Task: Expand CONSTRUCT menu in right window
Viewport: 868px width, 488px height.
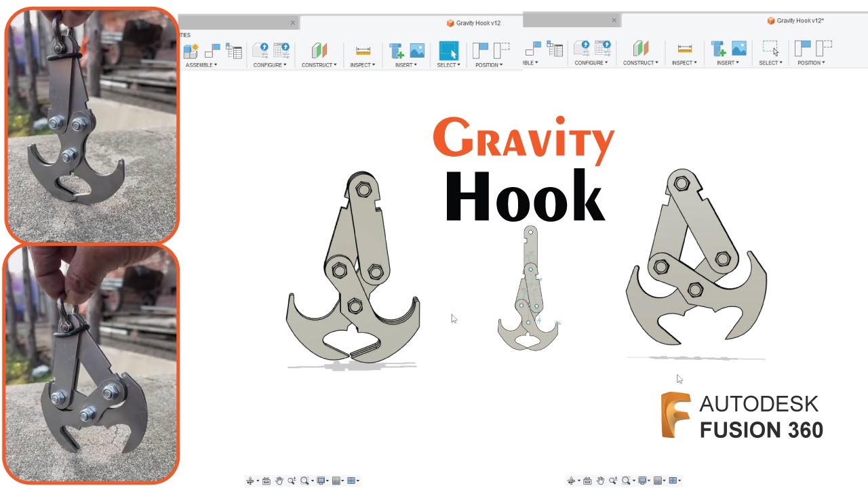Action: pyautogui.click(x=641, y=62)
